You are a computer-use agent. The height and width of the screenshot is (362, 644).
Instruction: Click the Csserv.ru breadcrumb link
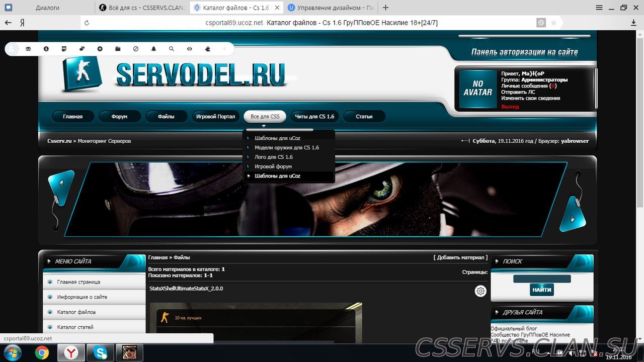click(x=60, y=141)
